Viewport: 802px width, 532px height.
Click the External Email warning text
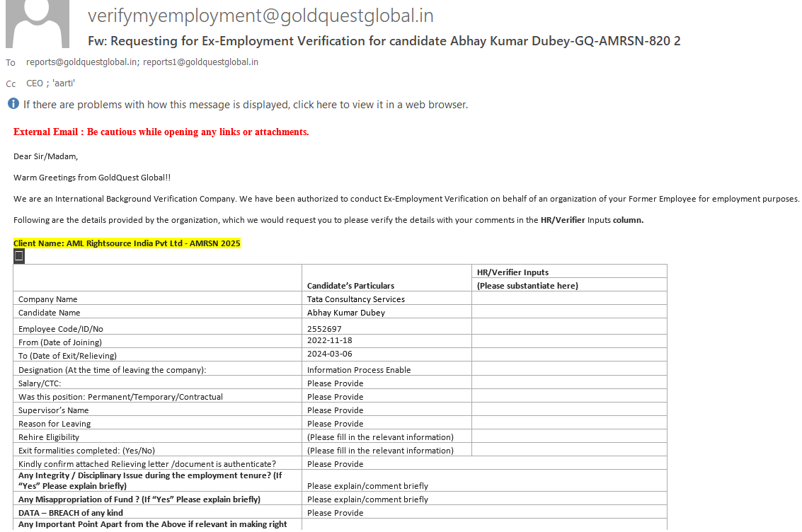point(161,132)
